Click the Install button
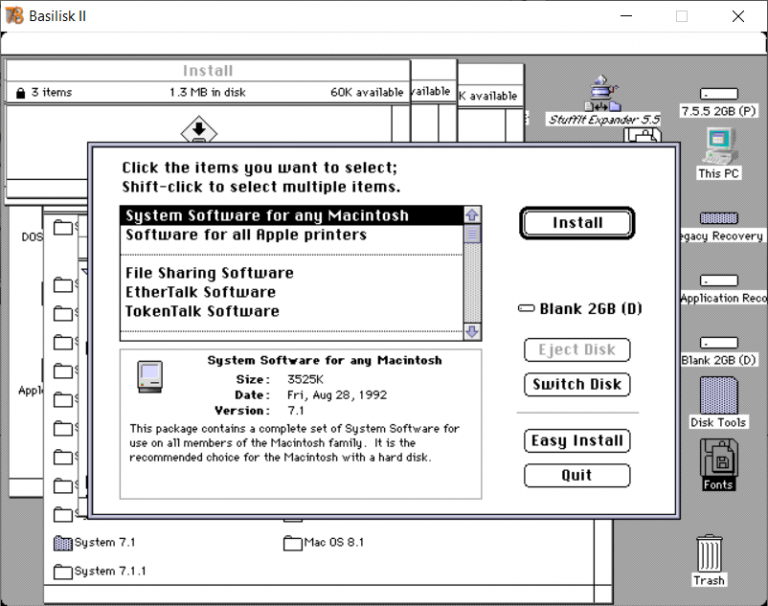This screenshot has height=606, width=768. (x=577, y=223)
